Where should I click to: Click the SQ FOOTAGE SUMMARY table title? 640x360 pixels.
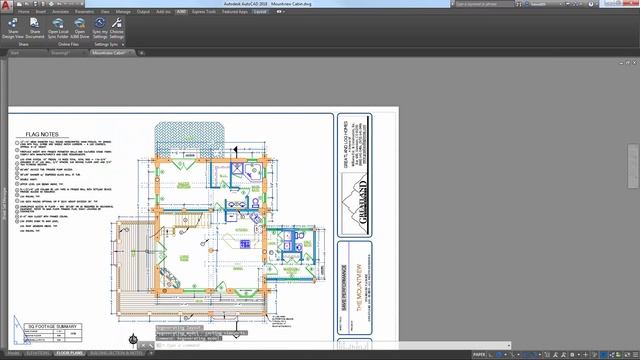(53, 327)
